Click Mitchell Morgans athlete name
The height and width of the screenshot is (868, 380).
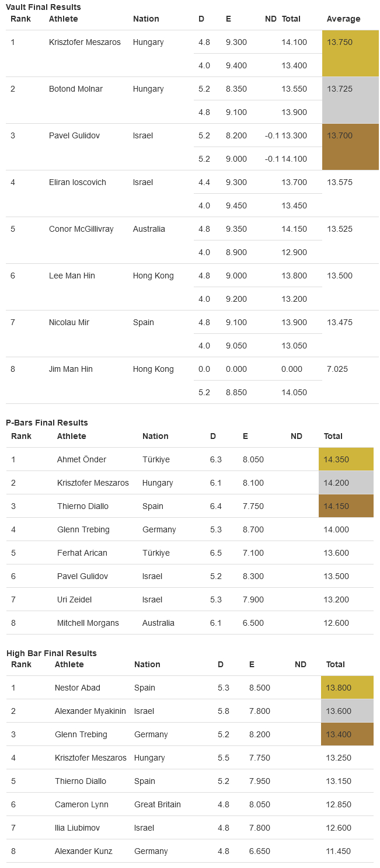pos(88,623)
